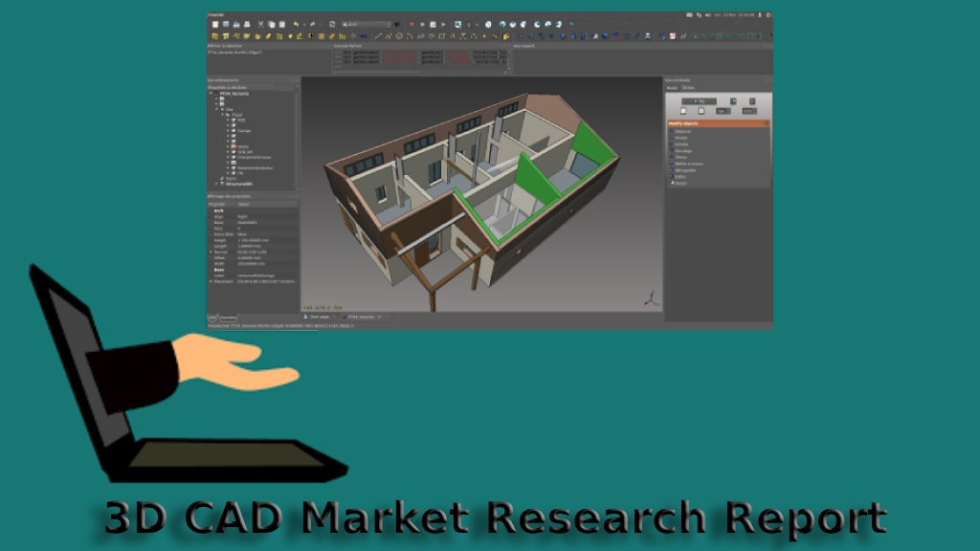Open the system volume indicator
The width and height of the screenshot is (980, 551).
tap(708, 15)
